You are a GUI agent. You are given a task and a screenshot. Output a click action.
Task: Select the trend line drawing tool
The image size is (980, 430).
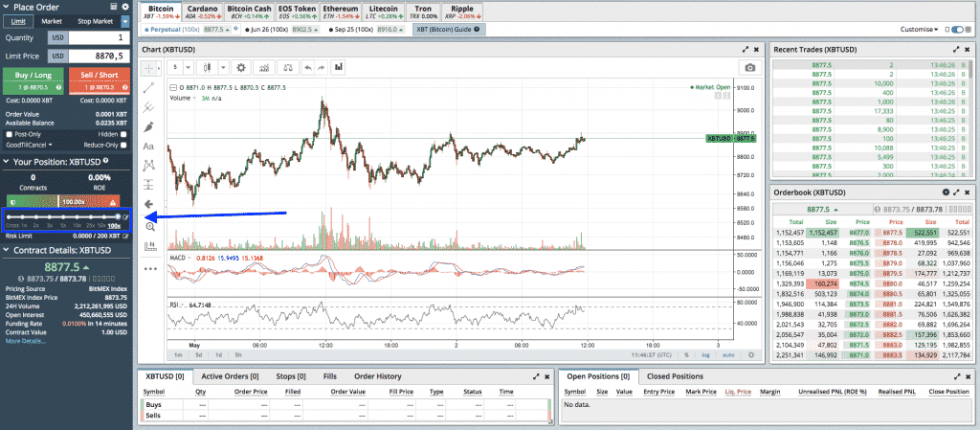[x=148, y=87]
